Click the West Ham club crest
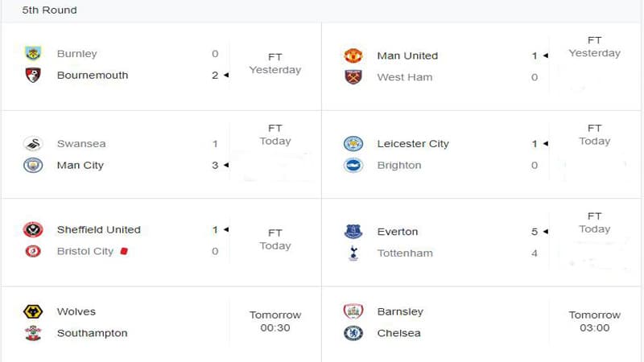This screenshot has width=644, height=362. (353, 76)
